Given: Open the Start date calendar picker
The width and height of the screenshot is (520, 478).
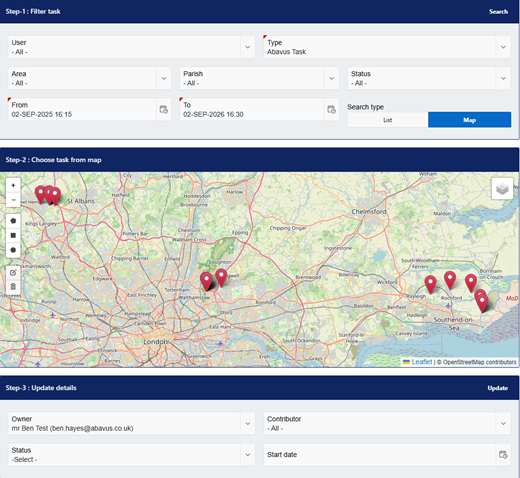Looking at the screenshot, I should 503,455.
